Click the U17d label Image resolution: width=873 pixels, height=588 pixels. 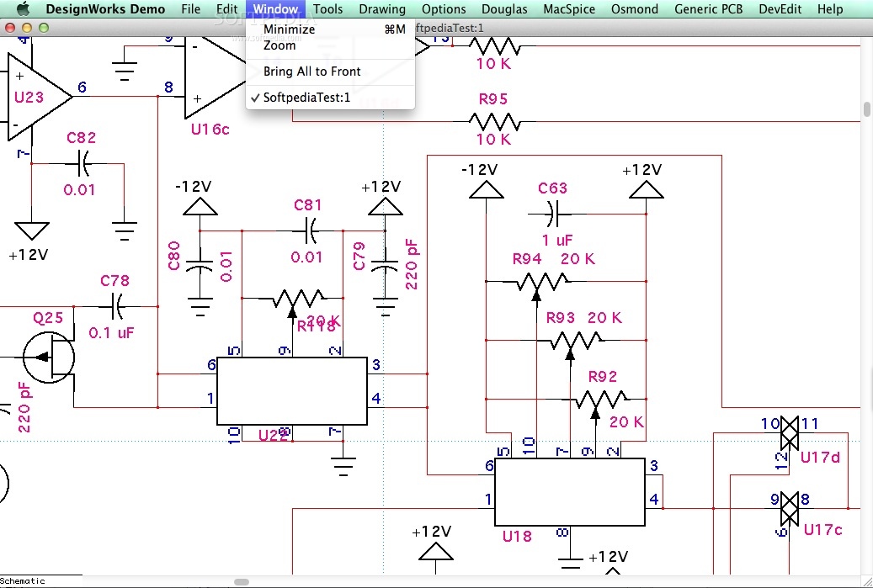pos(820,458)
